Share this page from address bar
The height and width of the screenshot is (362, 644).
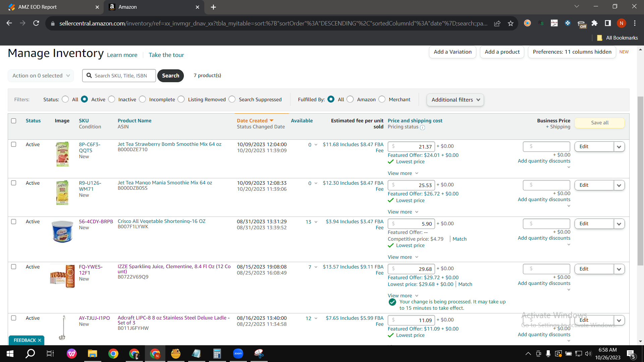(497, 23)
